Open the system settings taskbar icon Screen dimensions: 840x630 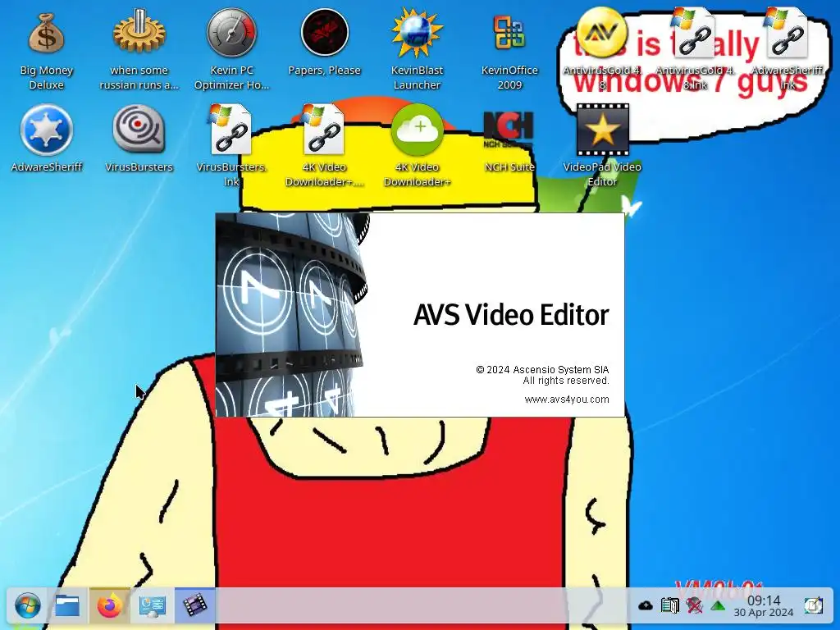coord(152,606)
